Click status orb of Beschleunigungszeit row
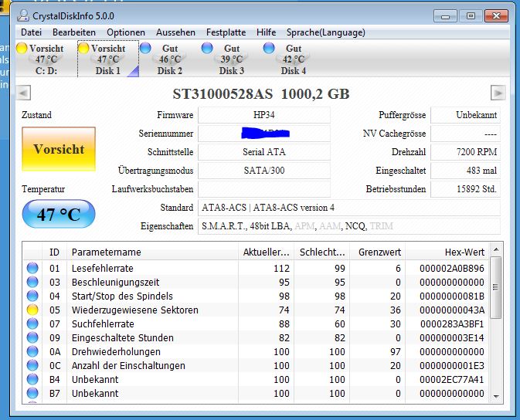 coord(32,282)
